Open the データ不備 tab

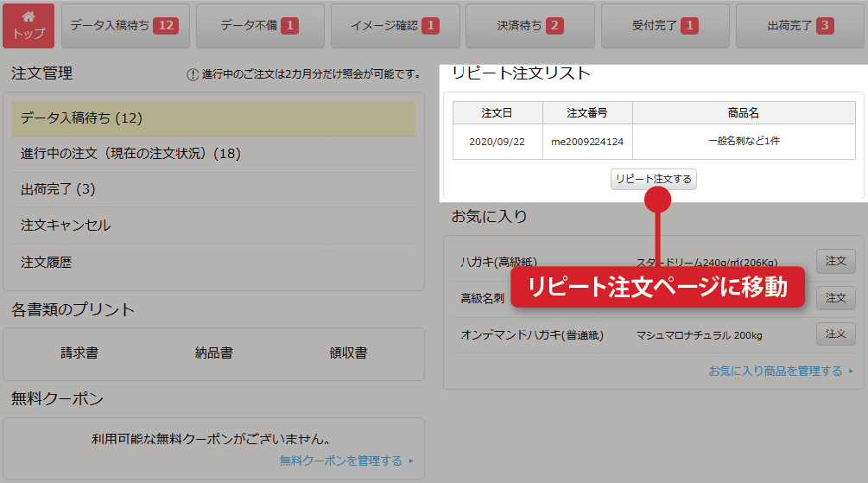click(x=260, y=26)
